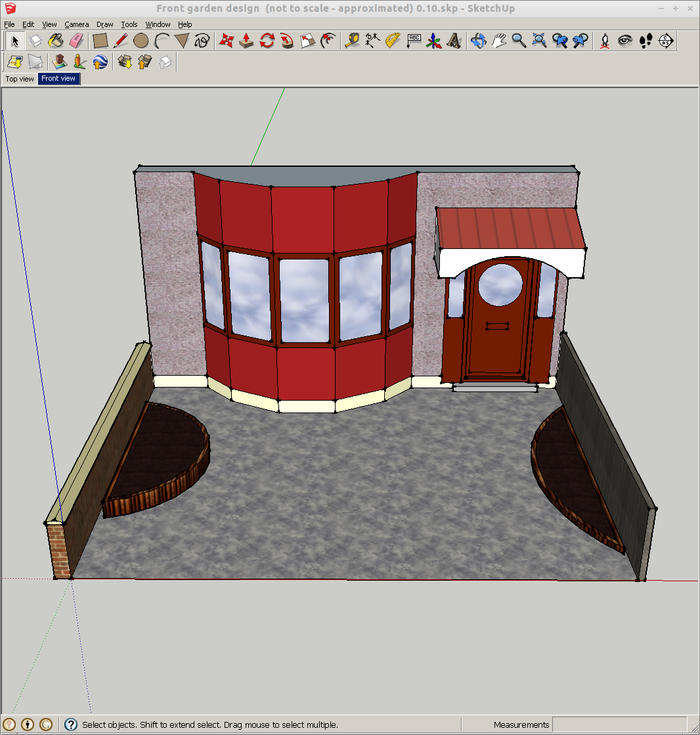Open the Camera menu
Viewport: 700px width, 735px height.
point(76,24)
